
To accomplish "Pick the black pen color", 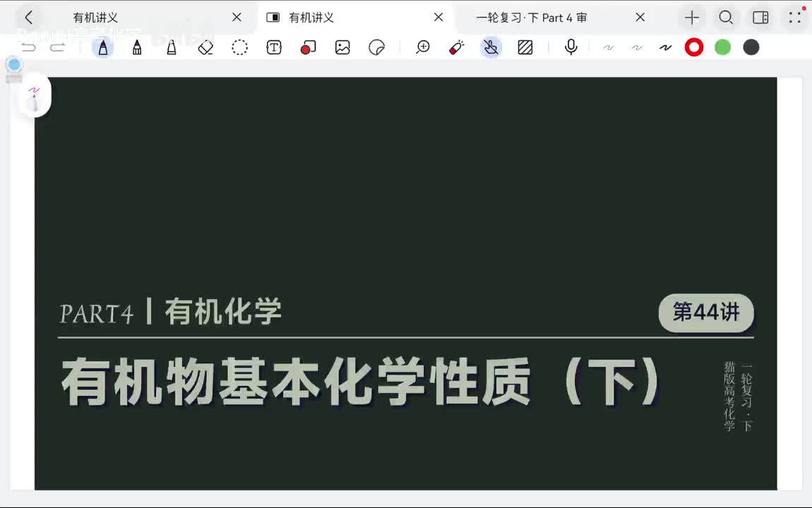I will click(x=751, y=47).
